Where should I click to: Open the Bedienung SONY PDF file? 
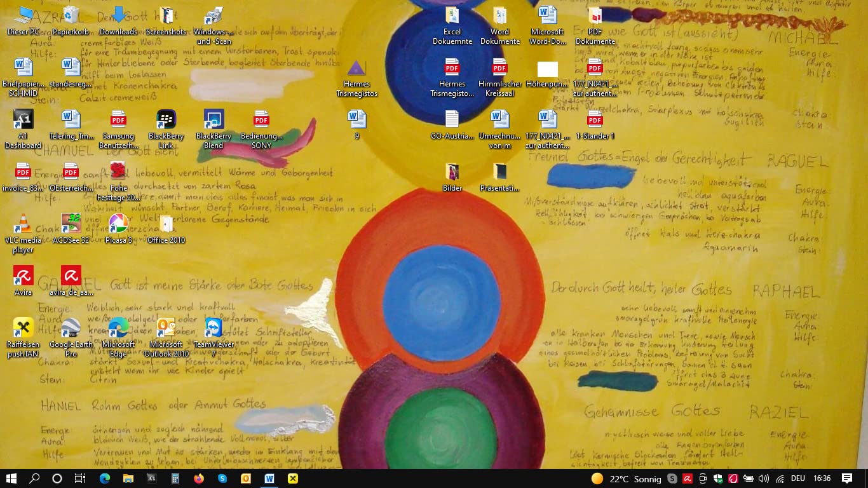(261, 130)
